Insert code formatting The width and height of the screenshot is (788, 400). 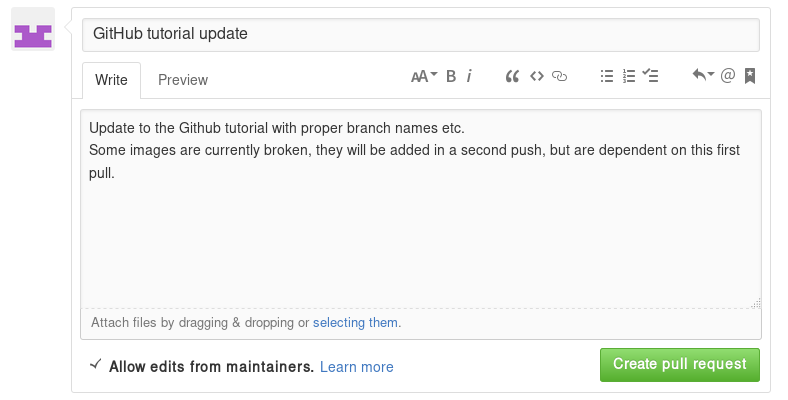tap(536, 76)
